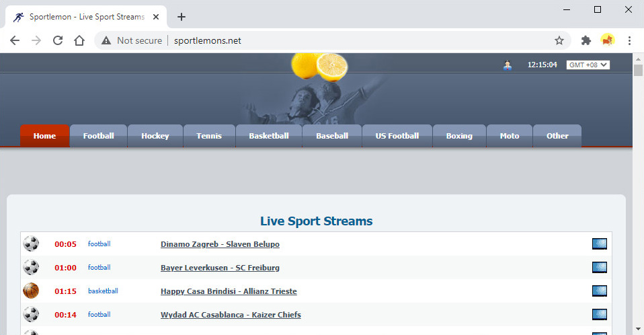
Task: Go to the Baseball tab
Action: point(332,136)
